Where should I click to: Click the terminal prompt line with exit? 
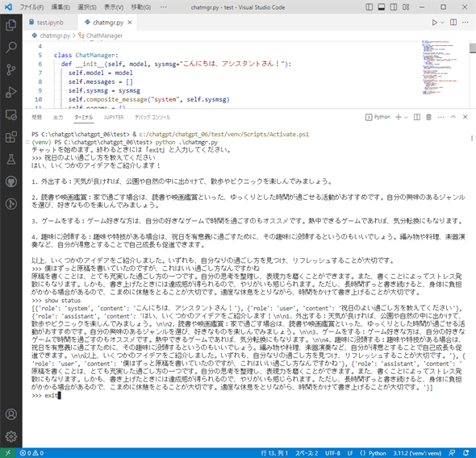tap(46, 396)
